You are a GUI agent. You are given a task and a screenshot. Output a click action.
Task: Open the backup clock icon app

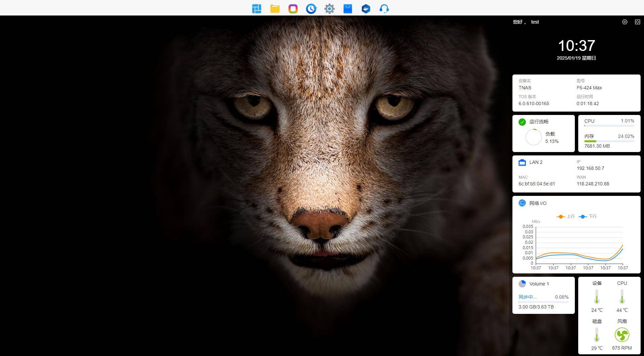tap(311, 9)
